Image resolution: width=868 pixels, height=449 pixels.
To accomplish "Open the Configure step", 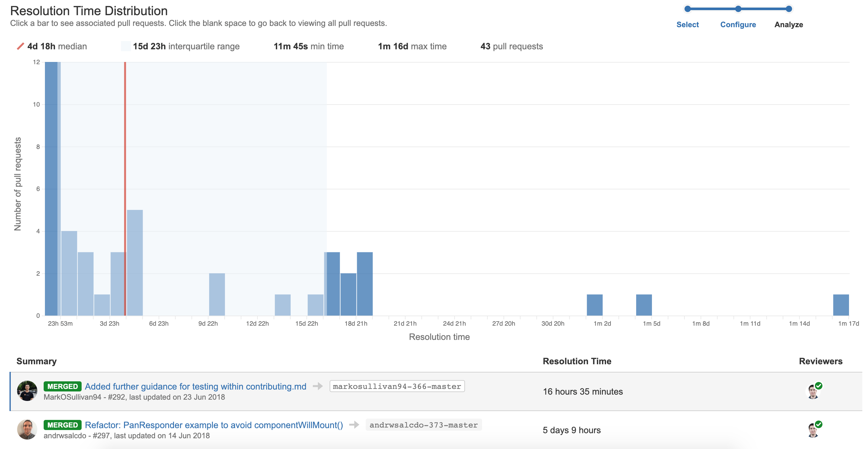I will pos(738,24).
